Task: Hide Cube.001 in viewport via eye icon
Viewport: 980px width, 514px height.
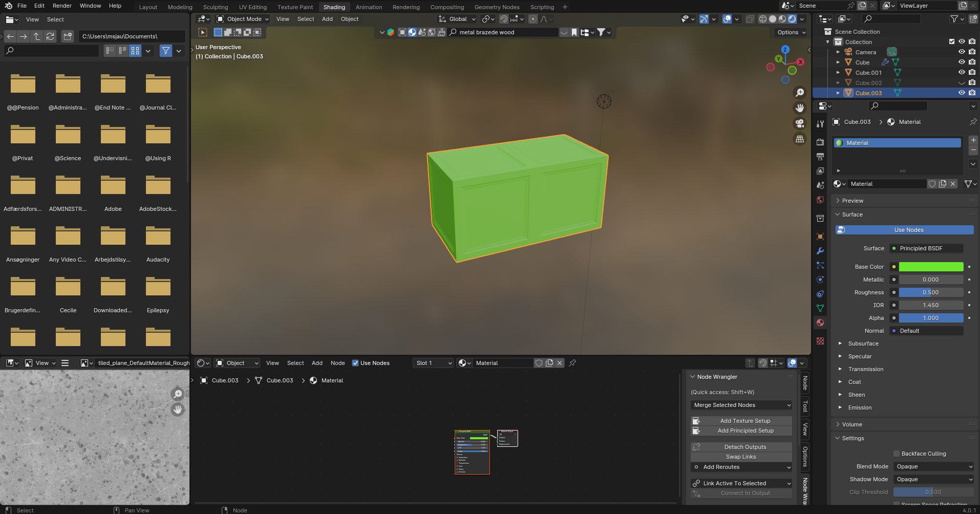Action: pos(962,72)
